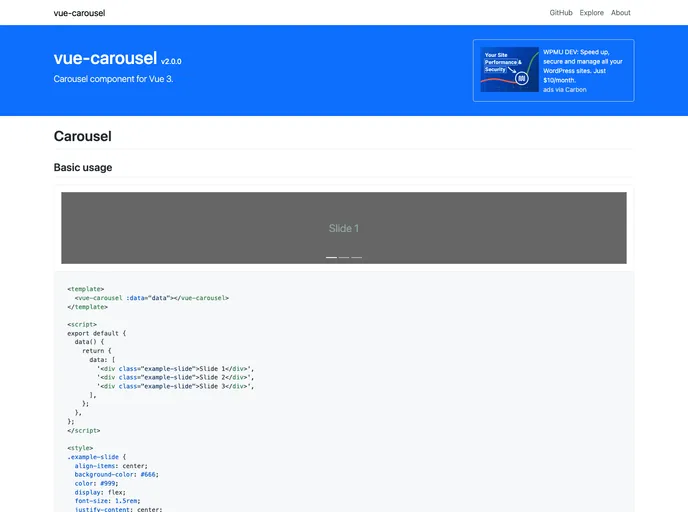Click the 'align-items: center;' code line
688x512 pixels.
tap(111, 465)
